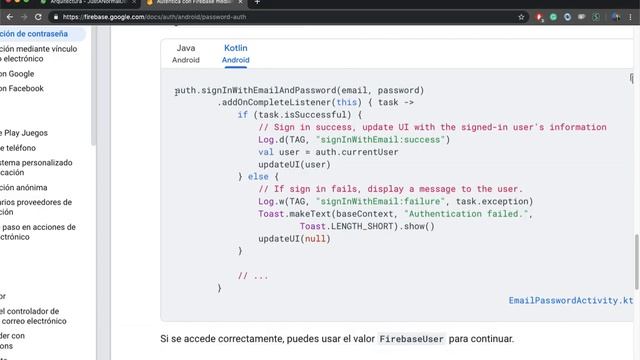Open the Google sign-in sidebar link
The height and width of the screenshot is (360, 640).
17,74
